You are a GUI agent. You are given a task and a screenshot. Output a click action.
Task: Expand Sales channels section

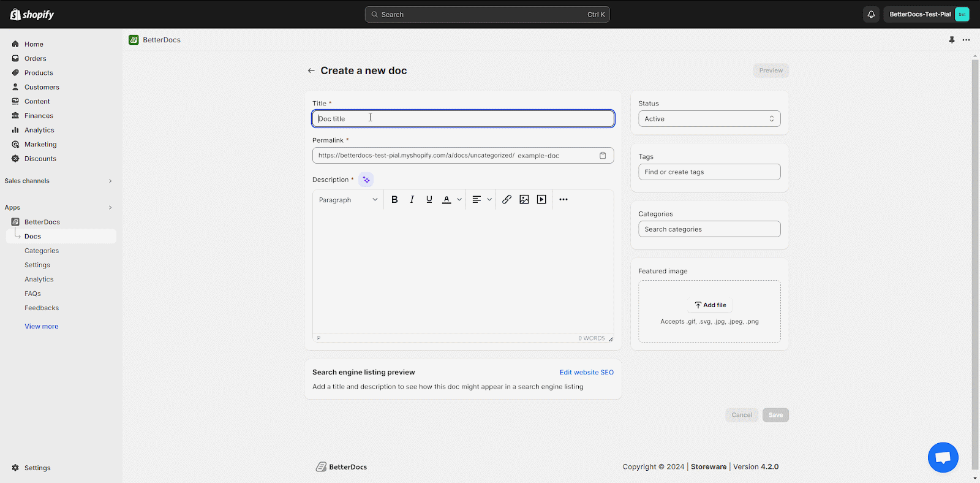[110, 181]
